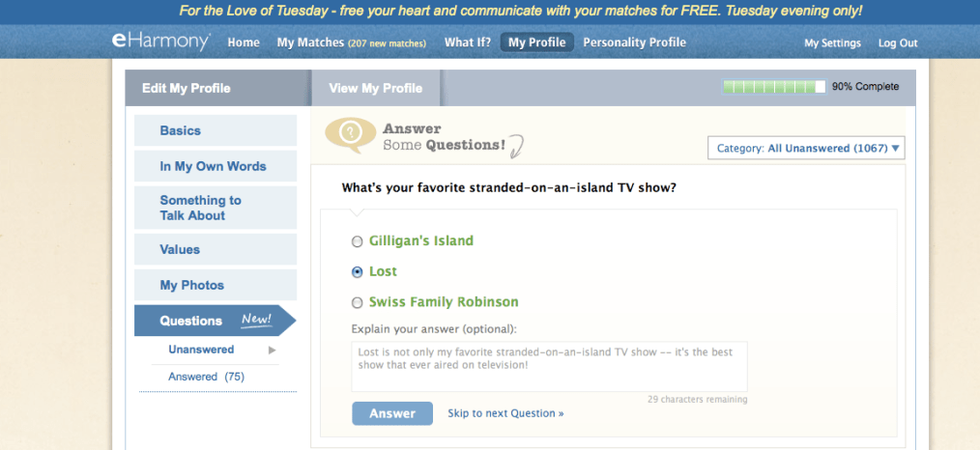
Task: Click the Explain your answer text box
Action: (549, 366)
